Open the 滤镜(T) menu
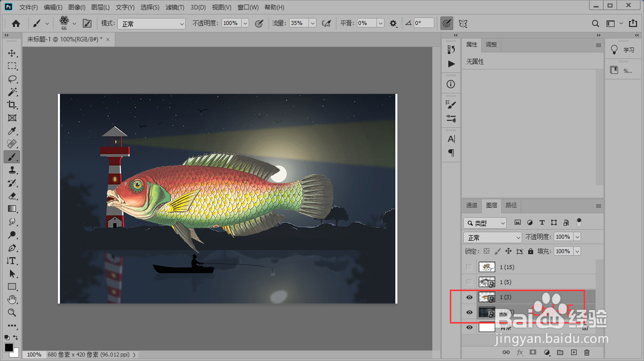Viewport: 644px width, 361px height. pos(175,7)
